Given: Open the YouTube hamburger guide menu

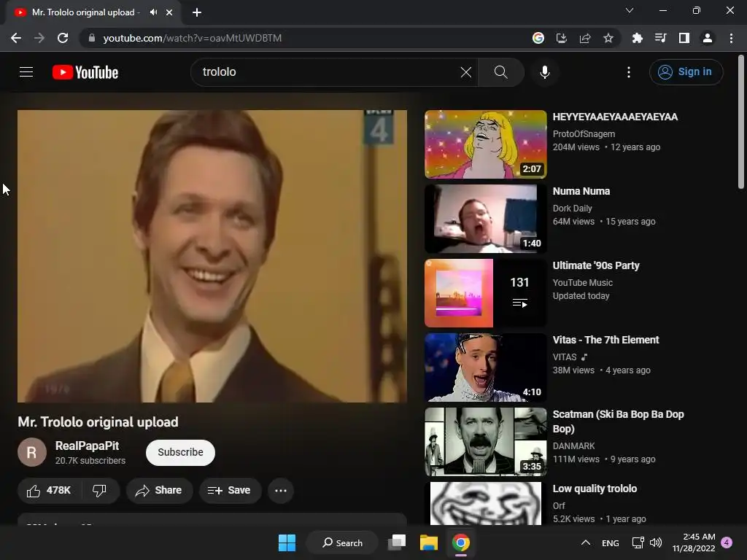Looking at the screenshot, I should click(26, 72).
